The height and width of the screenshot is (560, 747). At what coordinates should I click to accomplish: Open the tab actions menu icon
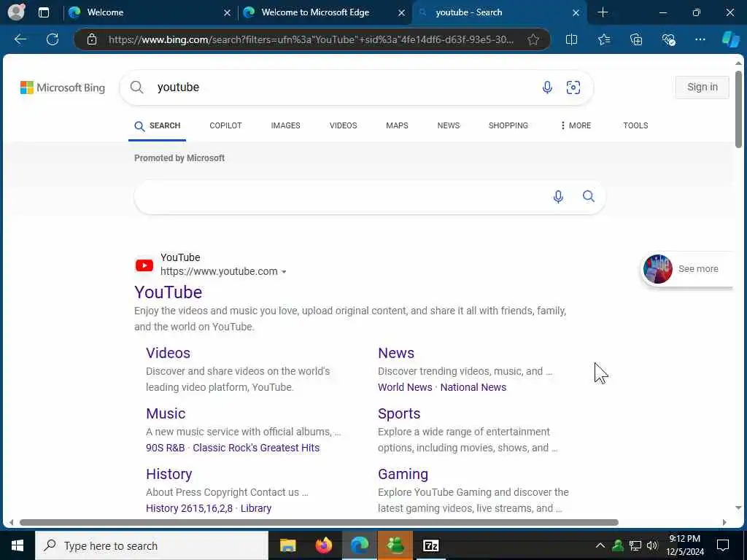point(44,12)
